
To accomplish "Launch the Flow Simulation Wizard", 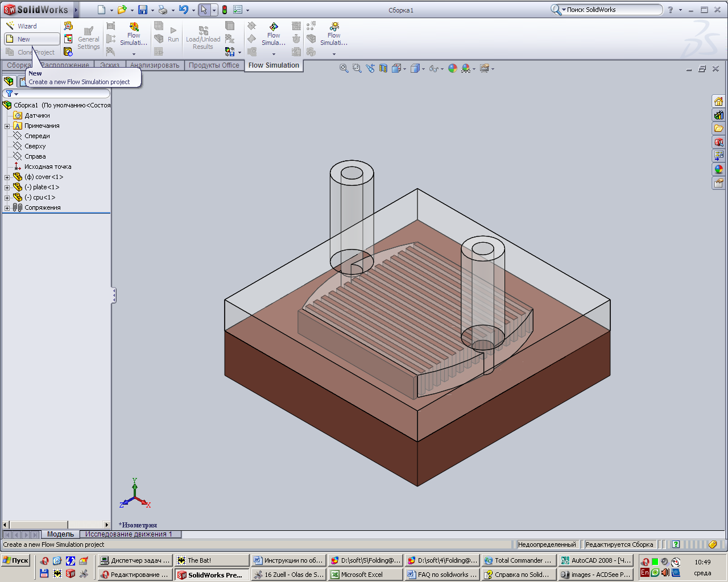I will [22, 26].
